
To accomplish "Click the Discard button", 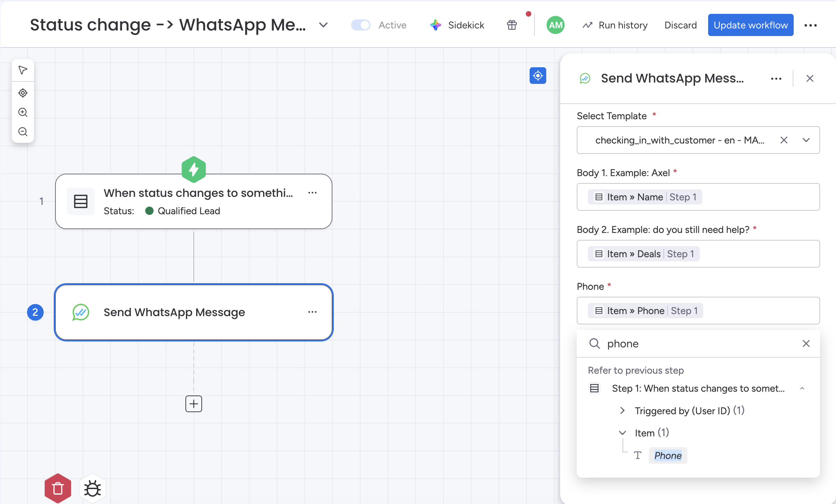I will [680, 25].
